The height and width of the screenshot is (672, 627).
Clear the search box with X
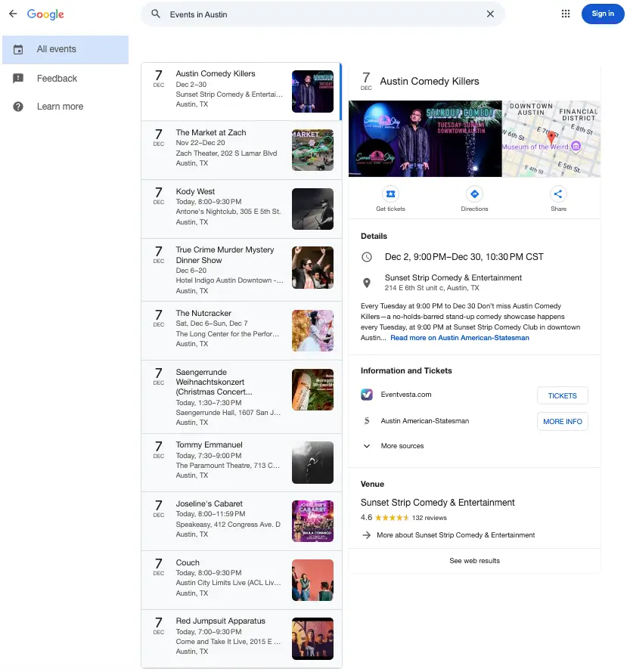pos(490,14)
